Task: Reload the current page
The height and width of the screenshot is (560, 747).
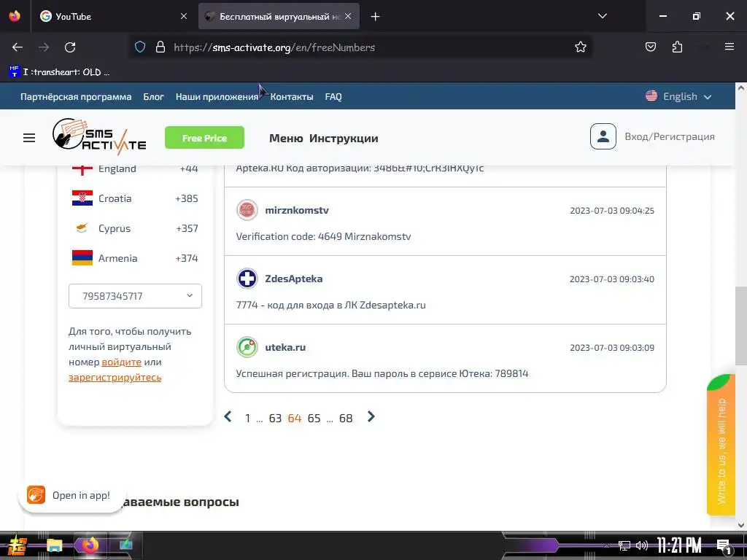Action: pos(70,47)
